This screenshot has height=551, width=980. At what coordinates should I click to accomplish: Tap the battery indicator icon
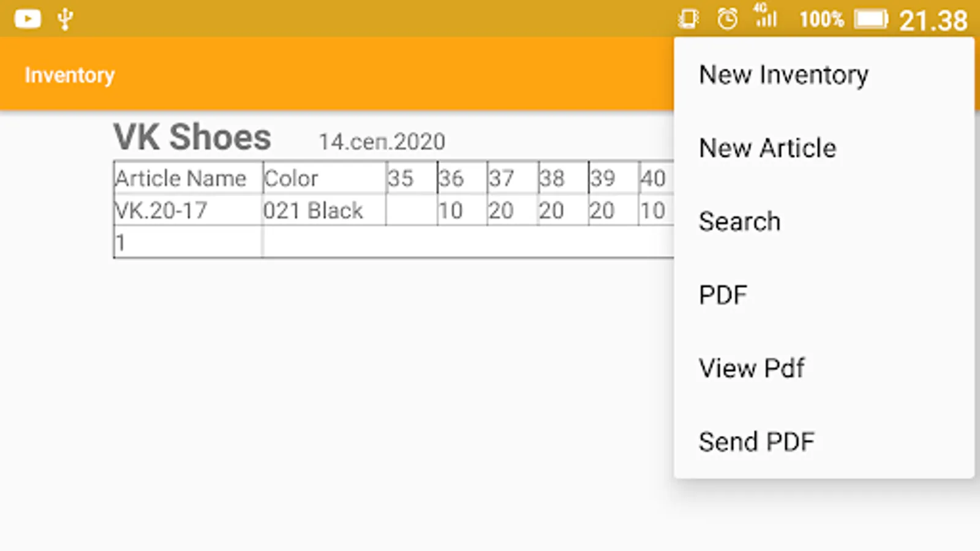[x=871, y=19]
